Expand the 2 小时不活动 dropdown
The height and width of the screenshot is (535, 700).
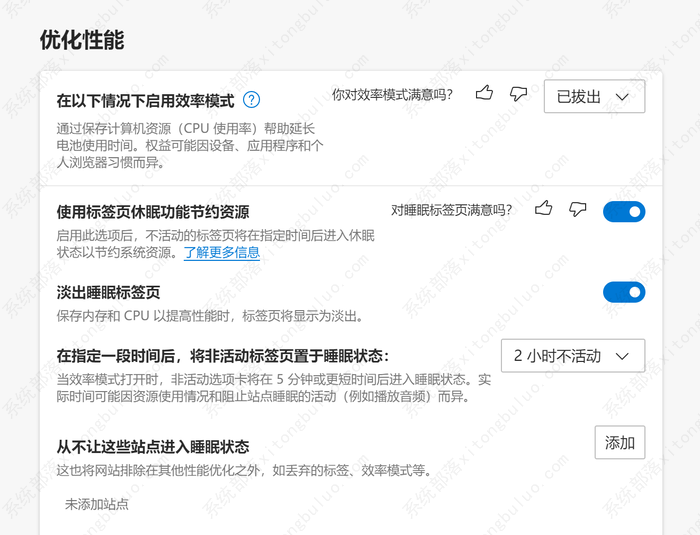572,356
